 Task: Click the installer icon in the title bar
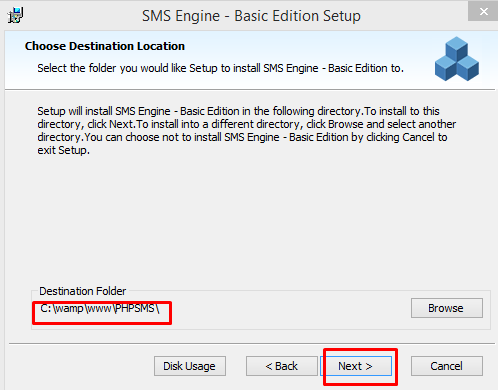[x=15, y=15]
